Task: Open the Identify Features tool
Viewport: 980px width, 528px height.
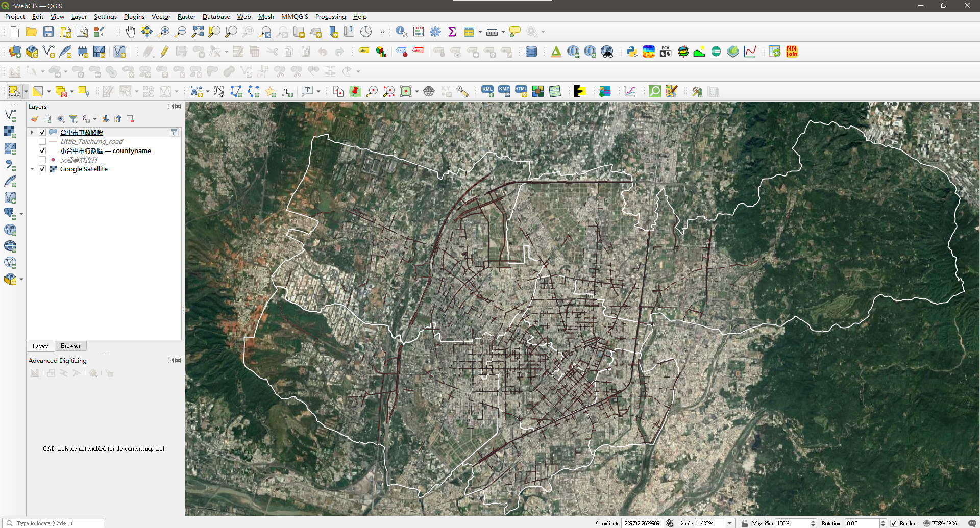Action: coord(401,31)
